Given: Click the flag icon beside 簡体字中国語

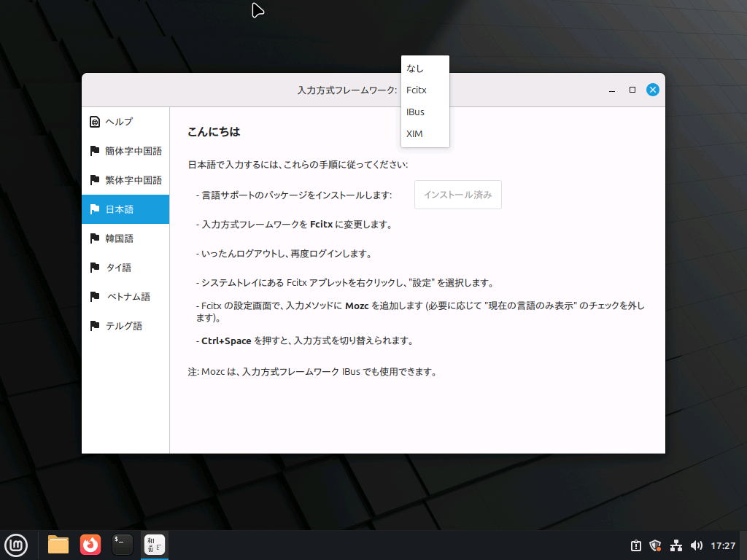Looking at the screenshot, I should point(94,151).
